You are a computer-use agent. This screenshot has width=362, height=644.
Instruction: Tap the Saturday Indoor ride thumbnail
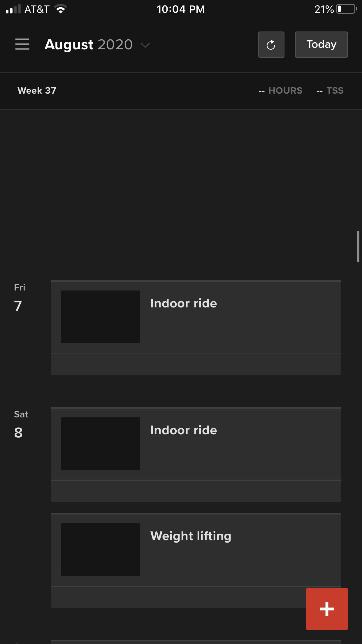(x=100, y=443)
